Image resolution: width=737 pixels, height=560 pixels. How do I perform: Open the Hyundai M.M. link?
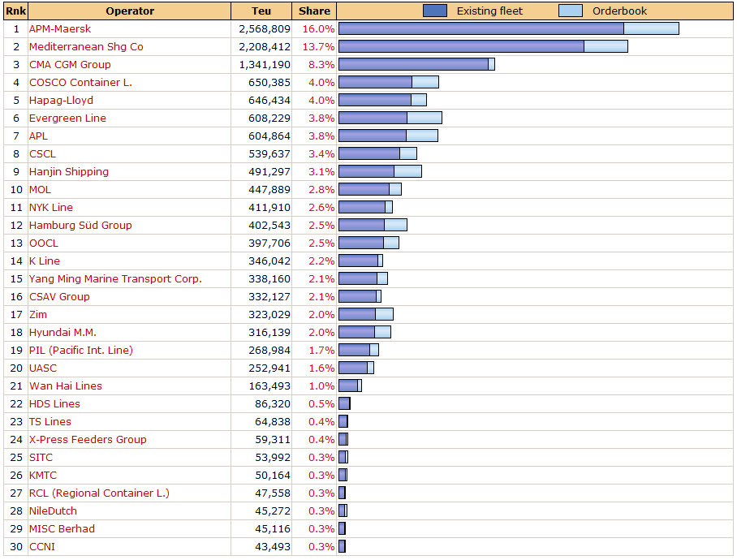pyautogui.click(x=62, y=333)
